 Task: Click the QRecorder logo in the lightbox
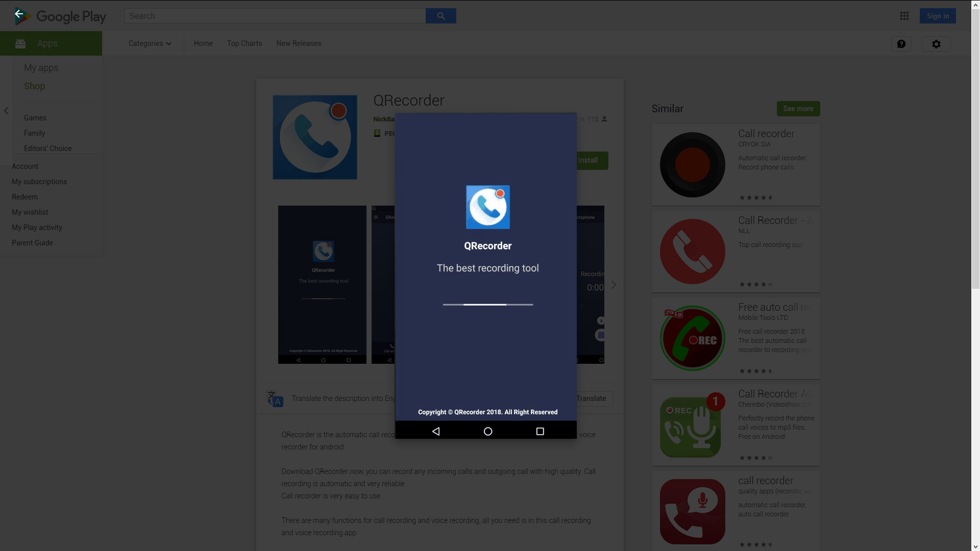click(x=488, y=207)
